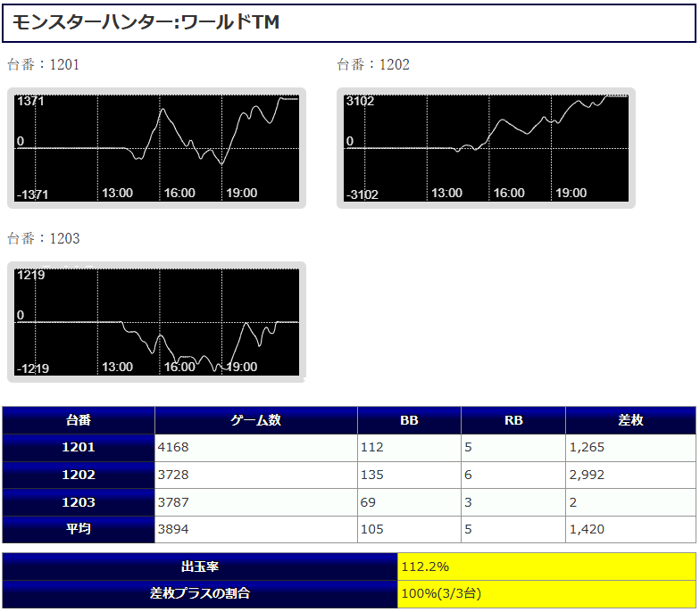Click the 差枚 column header
This screenshot has height=612, width=700.
pyautogui.click(x=630, y=420)
